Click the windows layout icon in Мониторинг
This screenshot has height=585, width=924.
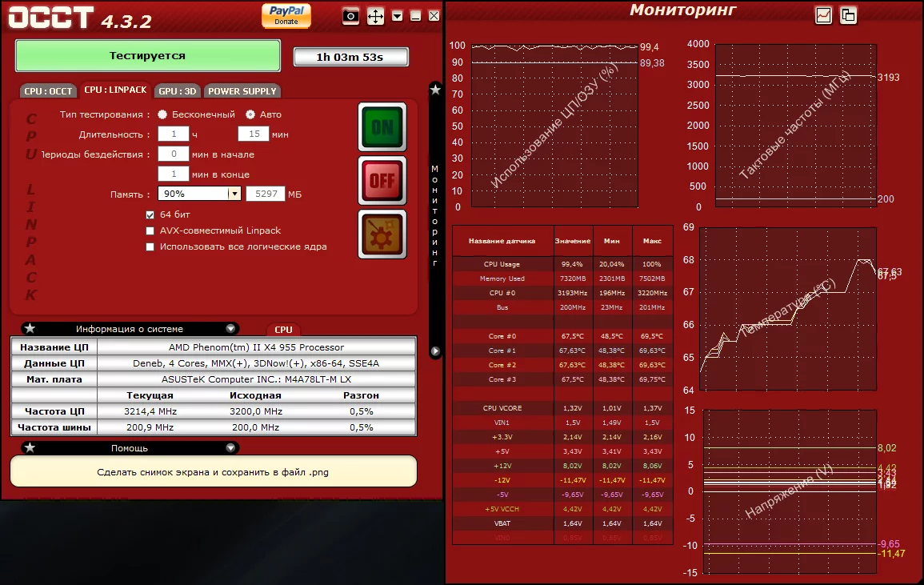(849, 15)
